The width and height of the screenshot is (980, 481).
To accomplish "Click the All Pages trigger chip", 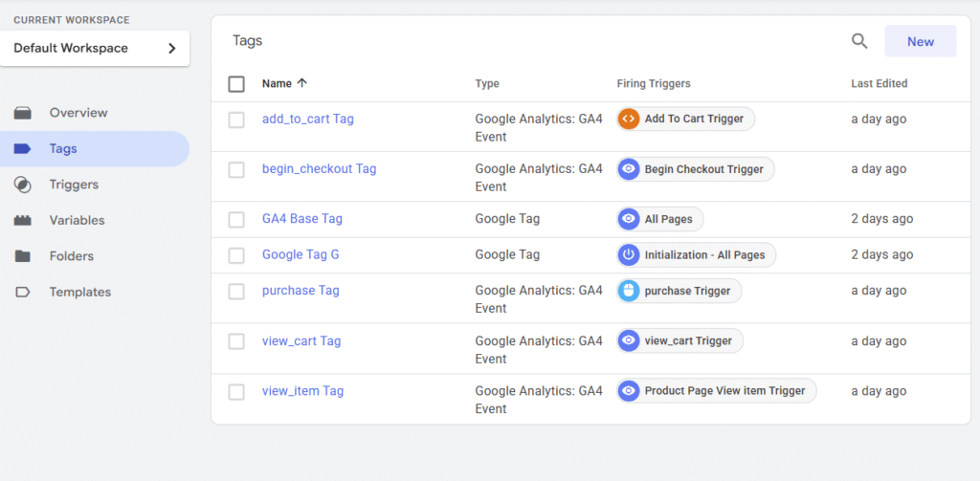I will (660, 219).
